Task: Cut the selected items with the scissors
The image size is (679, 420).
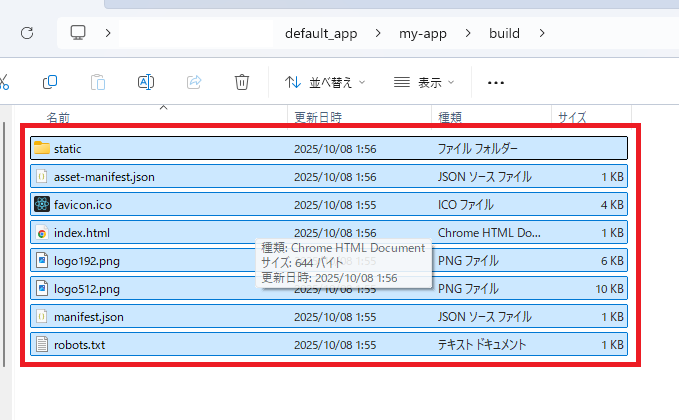Action: coord(4,82)
